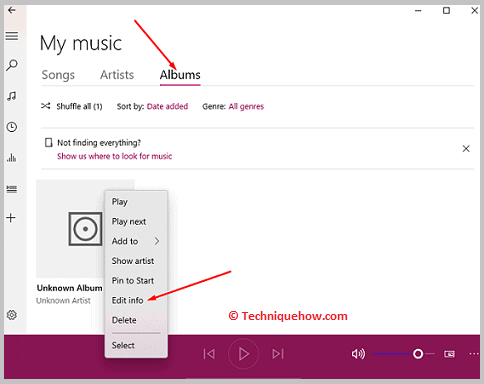The image size is (484, 384).
Task: Open search from the sidebar magnifier
Action: coord(12,65)
